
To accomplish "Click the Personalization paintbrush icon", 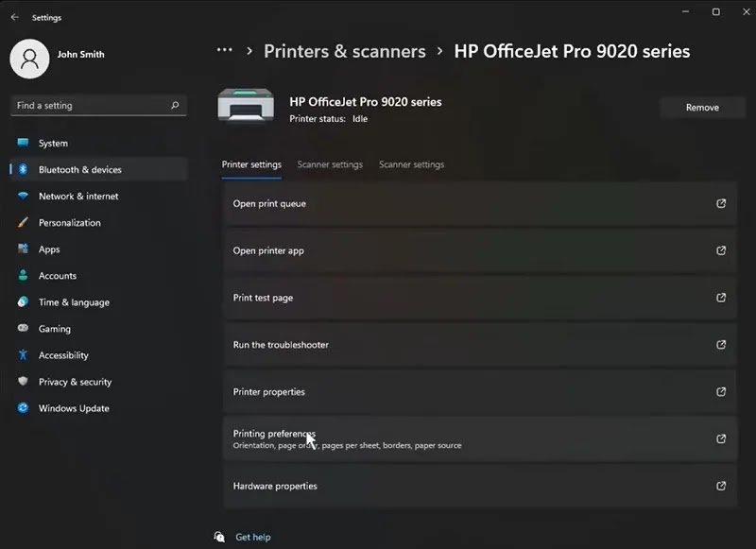I will tap(23, 222).
